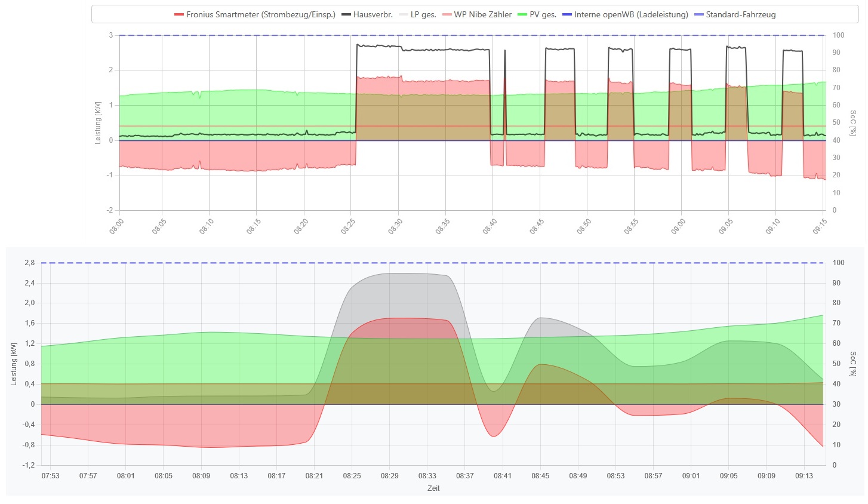Hide the Hausverbr. series via legend
Screen dimensions: 868x504
(367, 14)
